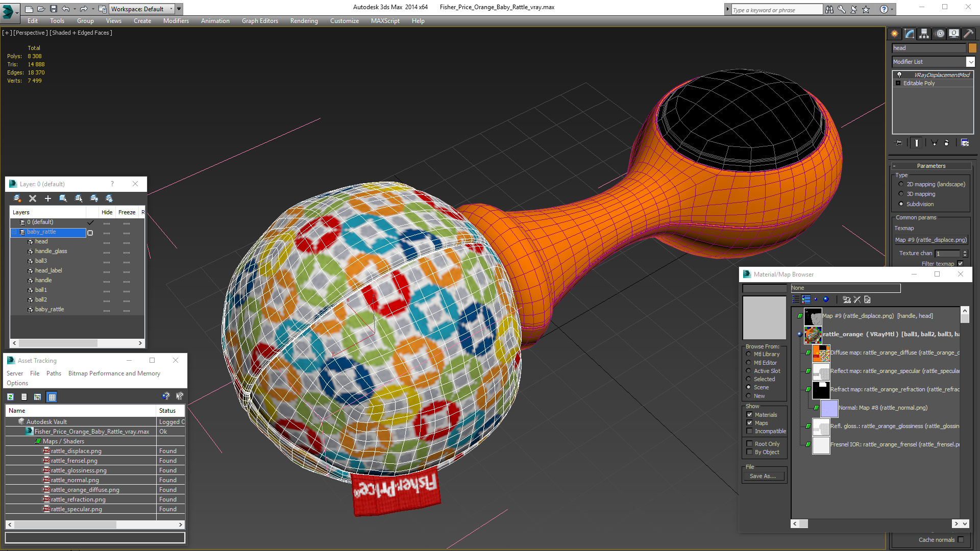This screenshot has width=980, height=551.
Task: Click Hide/Unhide All Layers icon
Action: [x=94, y=198]
